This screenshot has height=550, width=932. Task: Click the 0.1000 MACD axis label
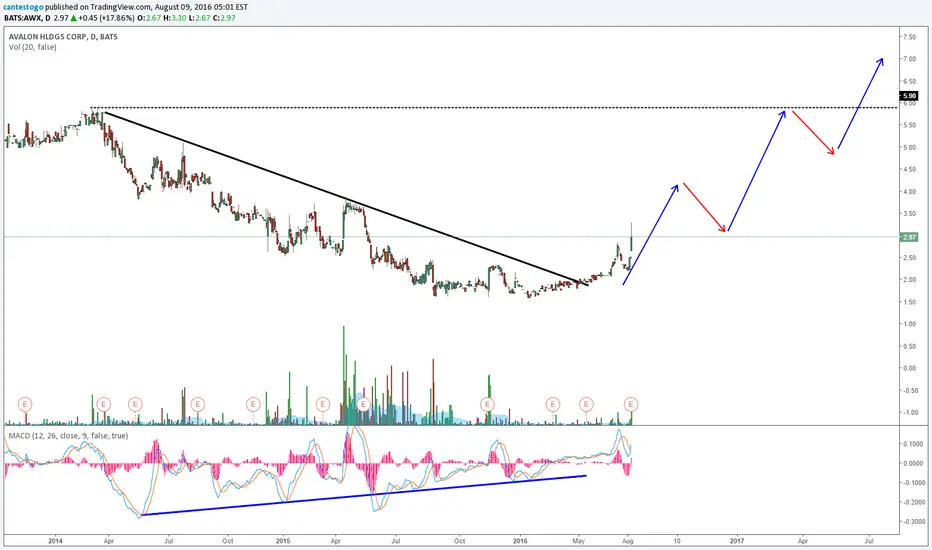pos(914,444)
